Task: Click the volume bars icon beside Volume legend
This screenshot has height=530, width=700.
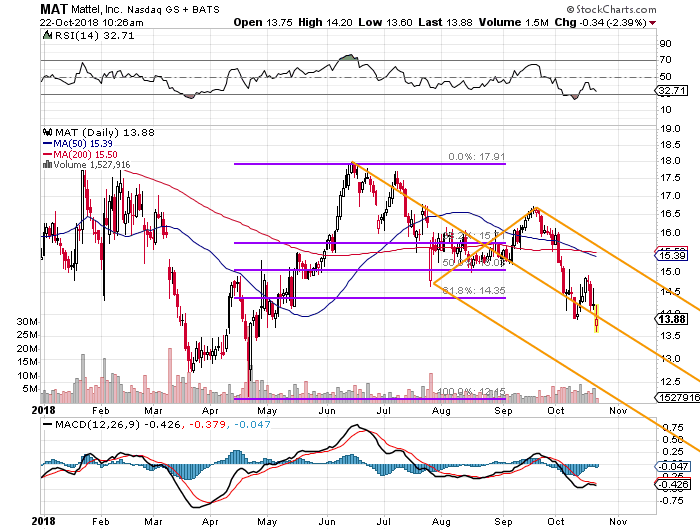Action: [x=47, y=165]
